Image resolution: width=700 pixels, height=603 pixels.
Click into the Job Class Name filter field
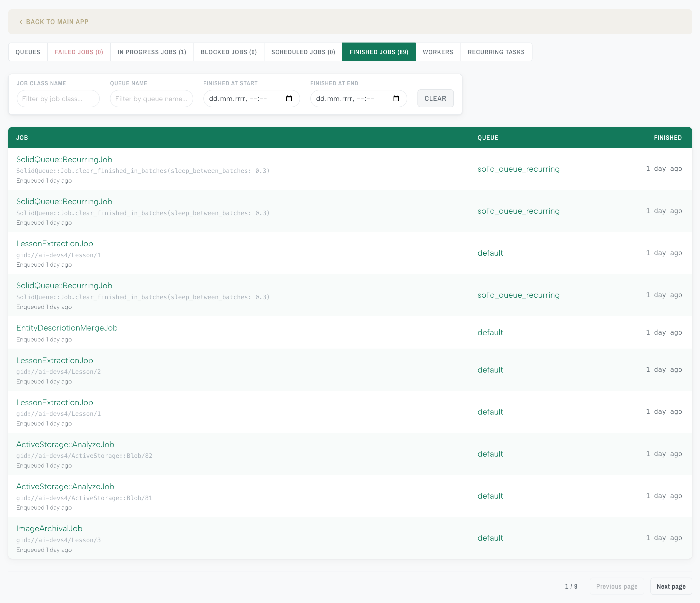(58, 99)
